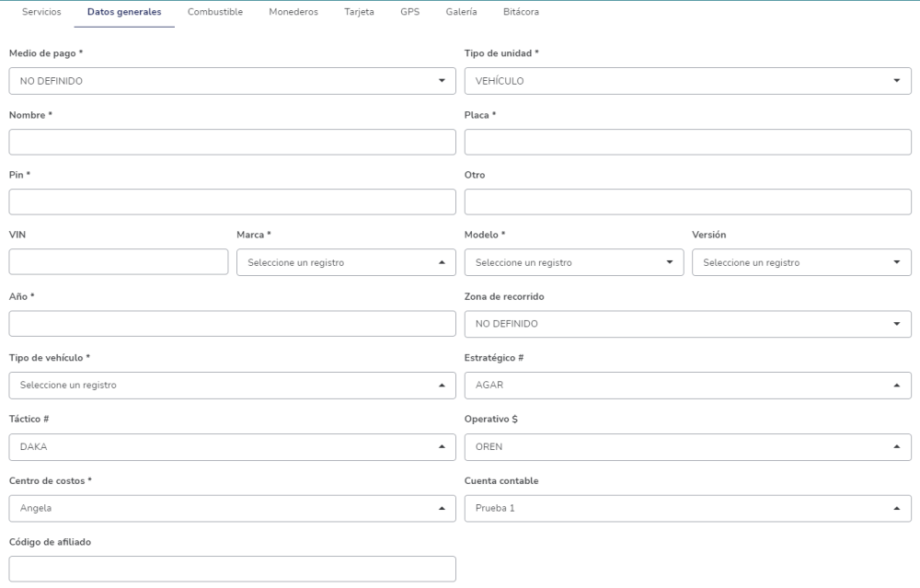
Task: Expand the Modelo dropdown list
Action: pyautogui.click(x=574, y=262)
